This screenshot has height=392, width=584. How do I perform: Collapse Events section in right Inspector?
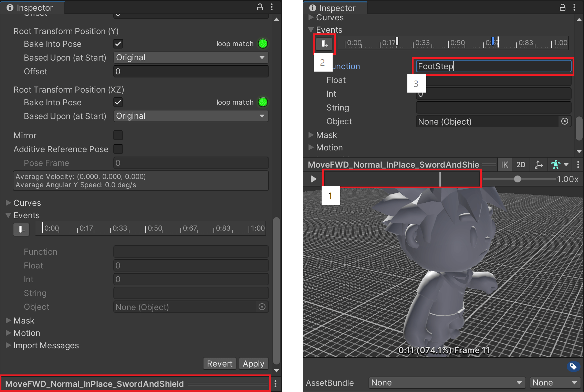[x=311, y=30]
